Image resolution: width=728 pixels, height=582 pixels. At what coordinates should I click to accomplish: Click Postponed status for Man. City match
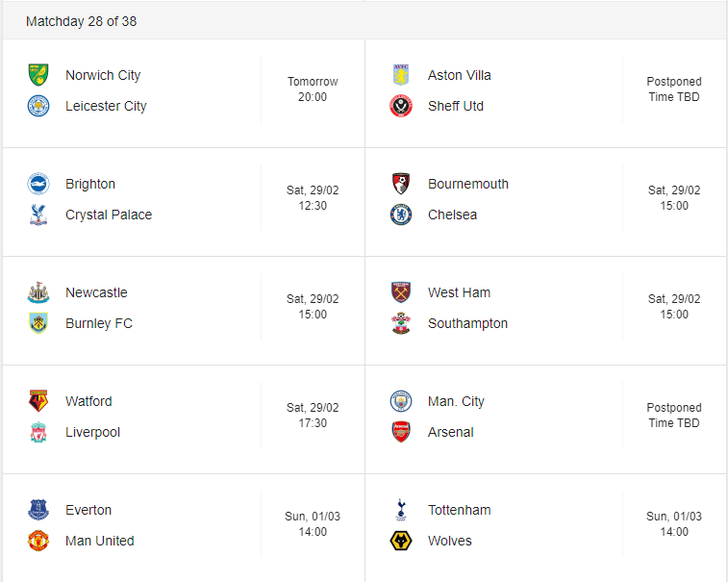674,407
